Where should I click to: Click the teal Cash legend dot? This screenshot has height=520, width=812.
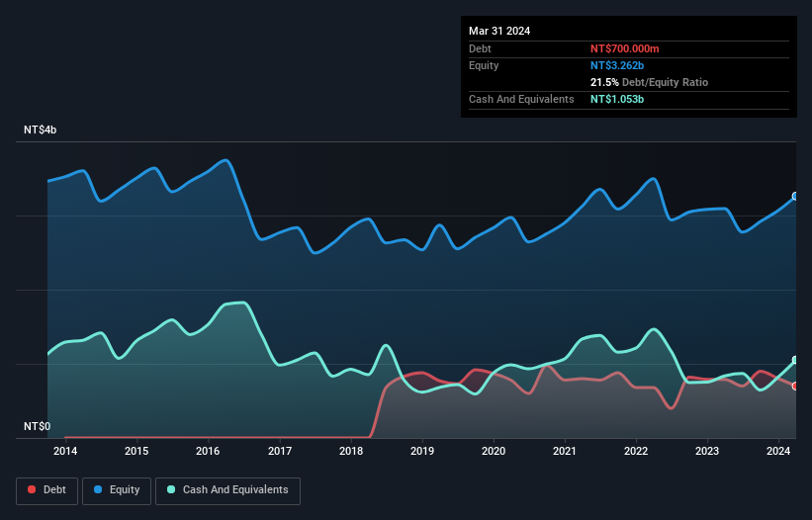tap(171, 489)
